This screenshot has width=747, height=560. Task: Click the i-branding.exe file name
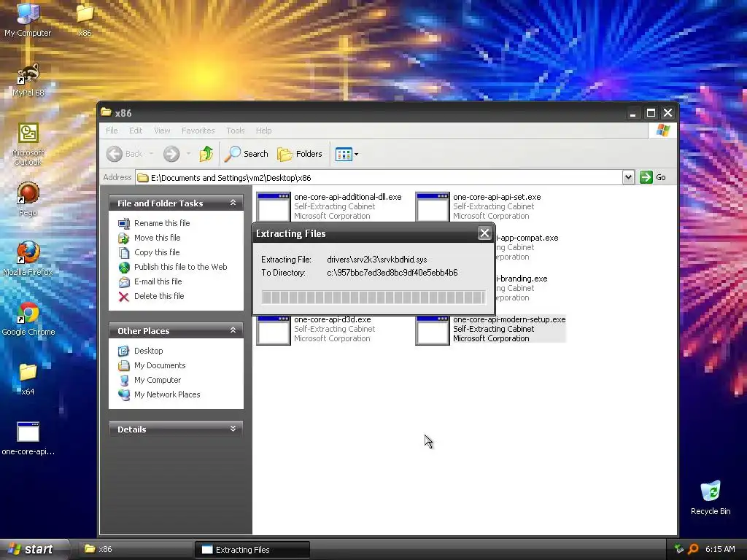522,279
